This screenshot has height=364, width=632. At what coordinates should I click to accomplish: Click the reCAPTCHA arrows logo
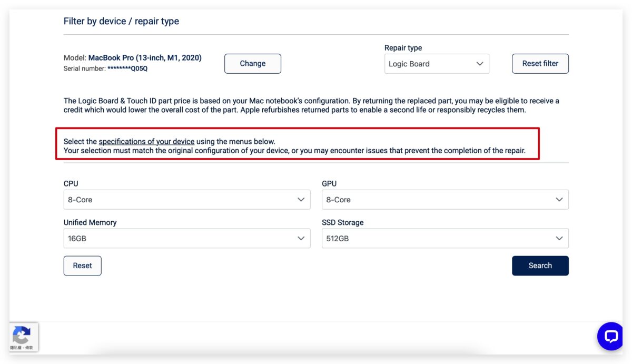22,335
